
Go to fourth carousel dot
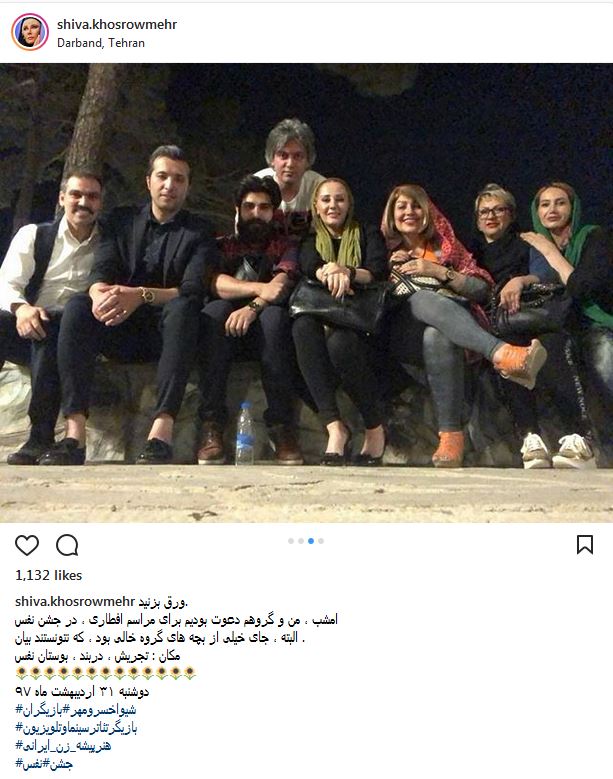[x=321, y=541]
